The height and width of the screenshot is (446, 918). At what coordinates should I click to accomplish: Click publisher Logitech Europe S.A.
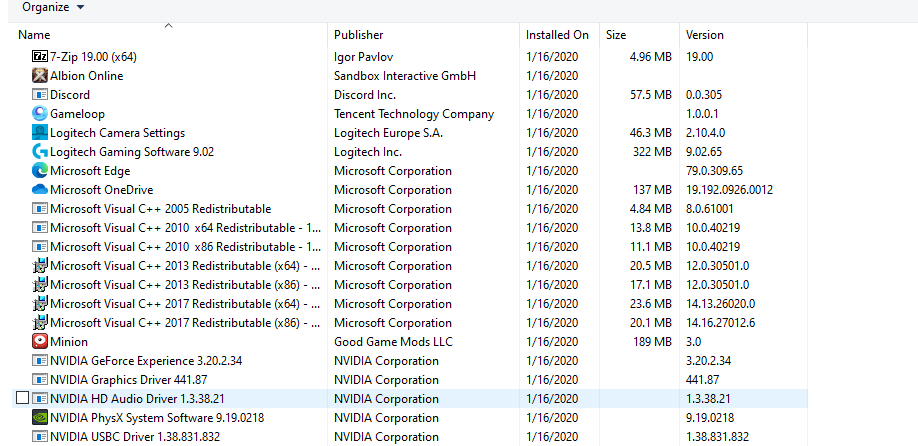(x=388, y=133)
